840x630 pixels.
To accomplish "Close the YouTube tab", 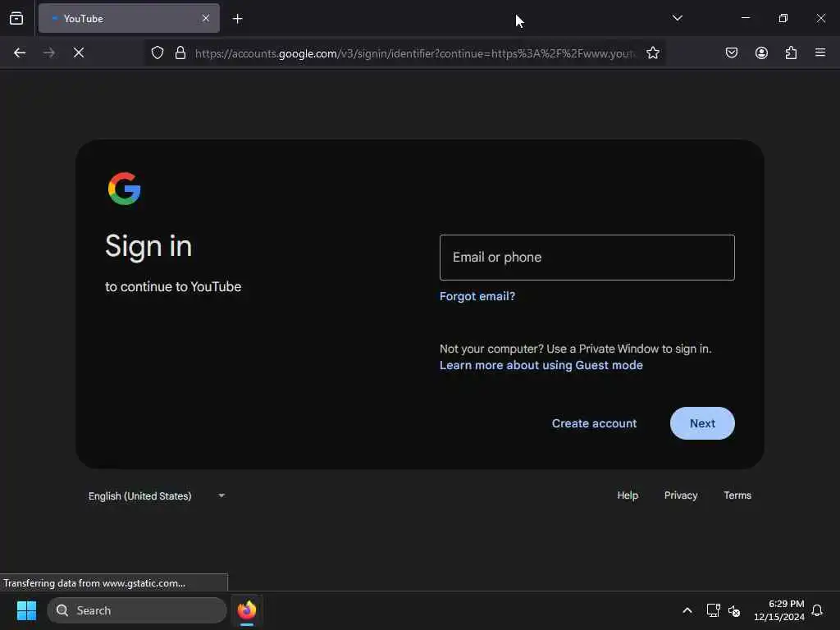I will (x=206, y=18).
